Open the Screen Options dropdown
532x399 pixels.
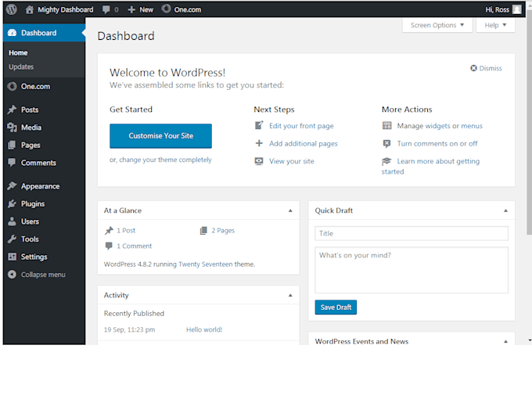click(437, 25)
